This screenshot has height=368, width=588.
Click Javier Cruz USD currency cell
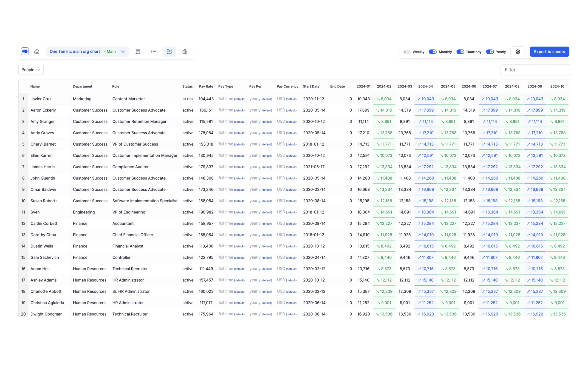pos(286,99)
